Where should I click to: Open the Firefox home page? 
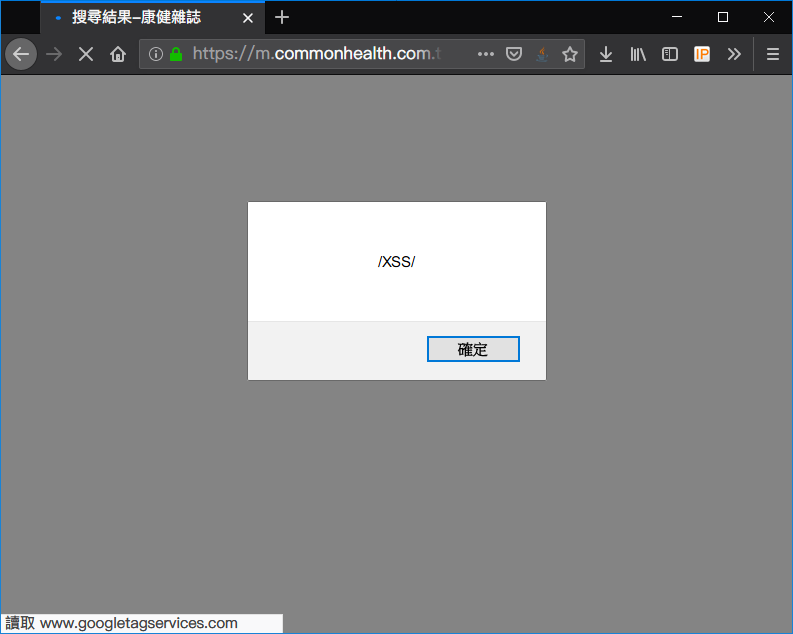click(118, 54)
